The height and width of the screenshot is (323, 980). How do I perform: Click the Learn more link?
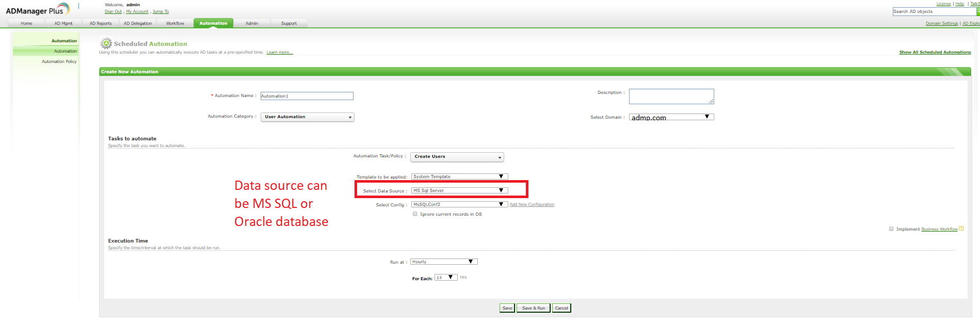[280, 52]
